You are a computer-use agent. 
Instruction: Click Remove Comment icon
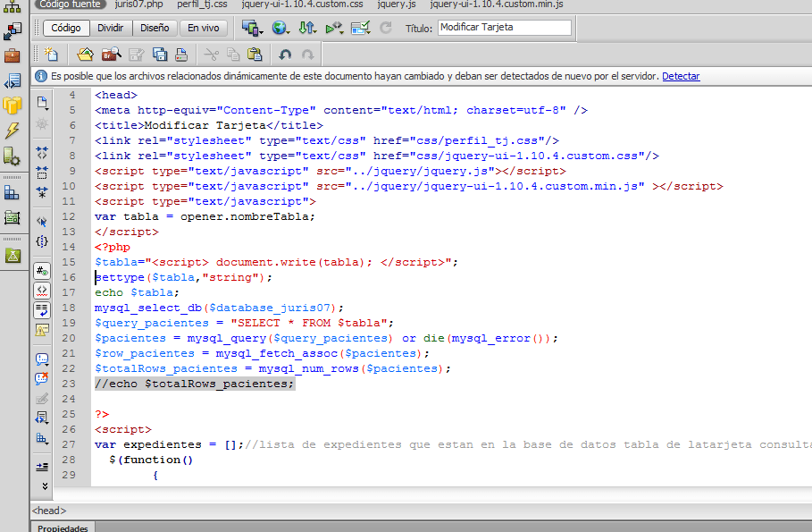click(42, 378)
